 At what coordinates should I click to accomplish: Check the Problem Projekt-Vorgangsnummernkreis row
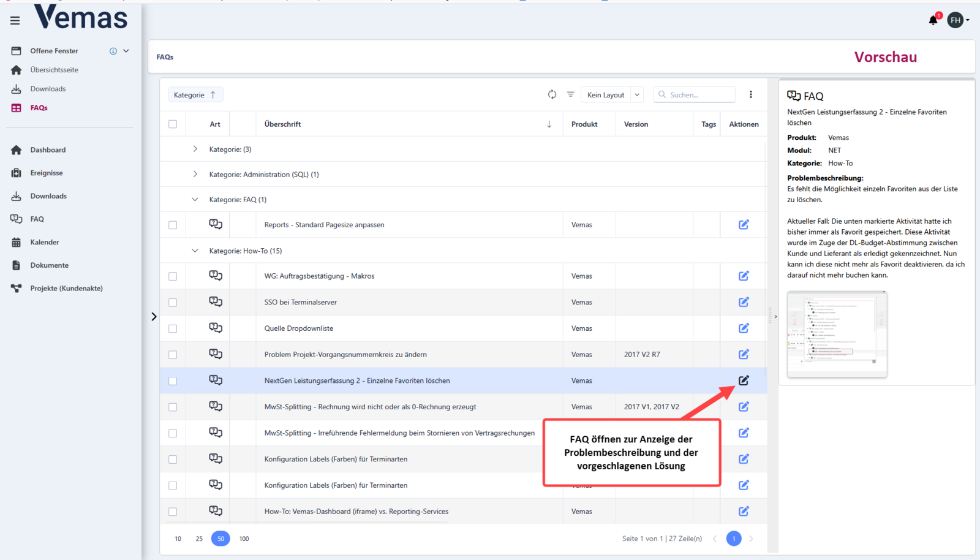(x=173, y=355)
